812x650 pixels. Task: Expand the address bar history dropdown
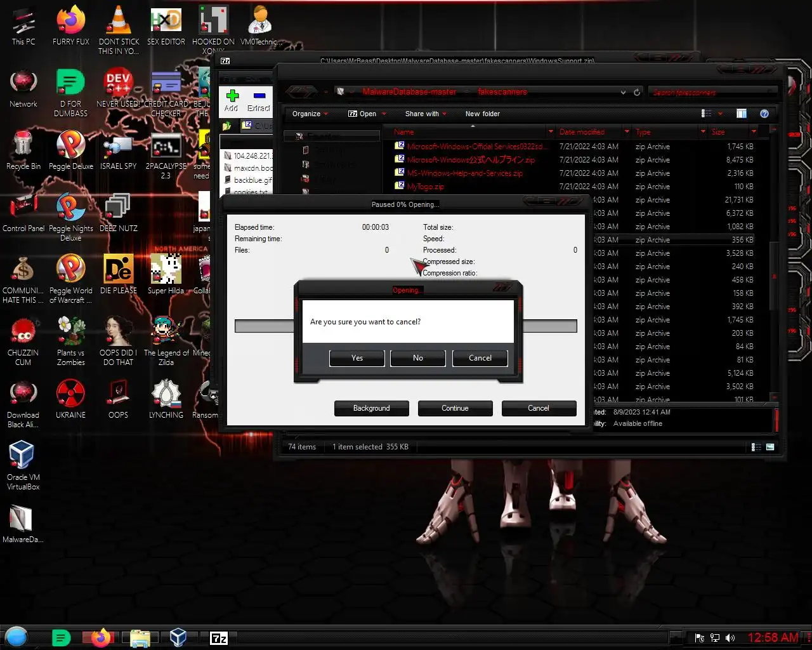[623, 92]
